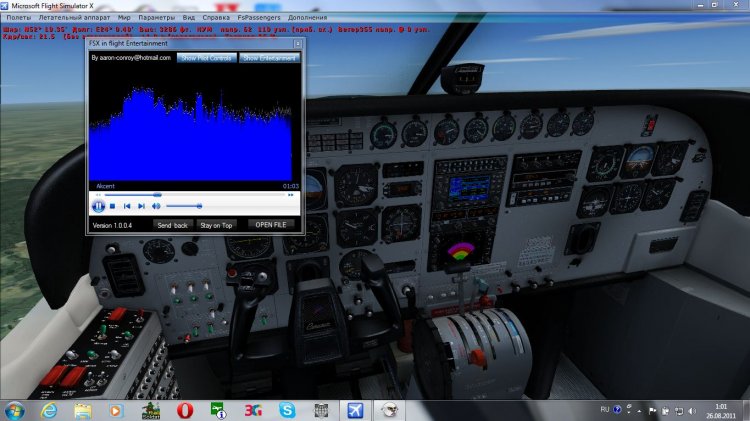The width and height of the screenshot is (750, 421).
Task: Open the FsPassengers menu
Action: 259,17
